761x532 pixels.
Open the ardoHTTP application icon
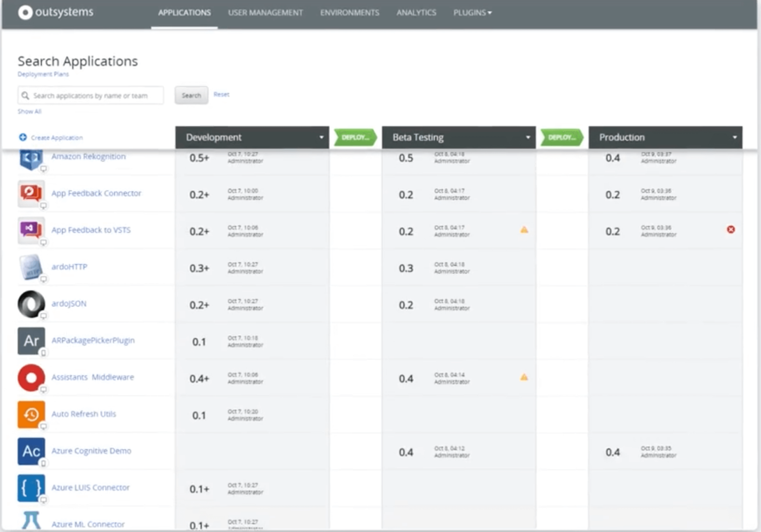30,267
